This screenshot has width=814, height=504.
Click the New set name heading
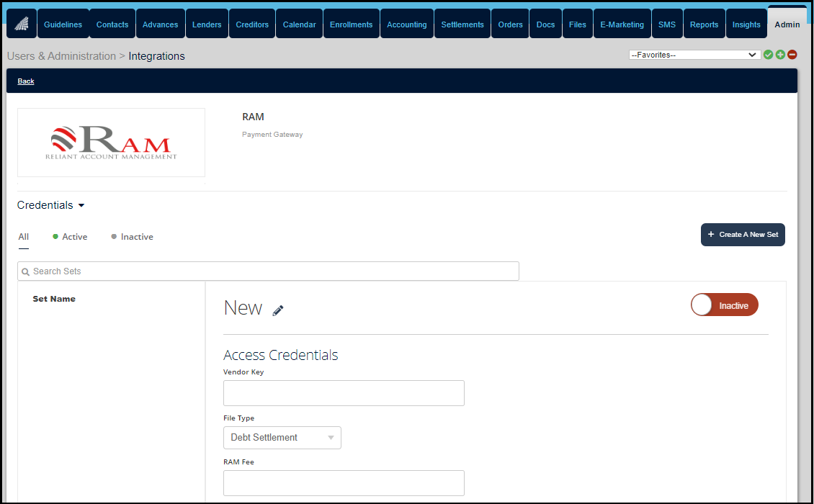(x=243, y=307)
